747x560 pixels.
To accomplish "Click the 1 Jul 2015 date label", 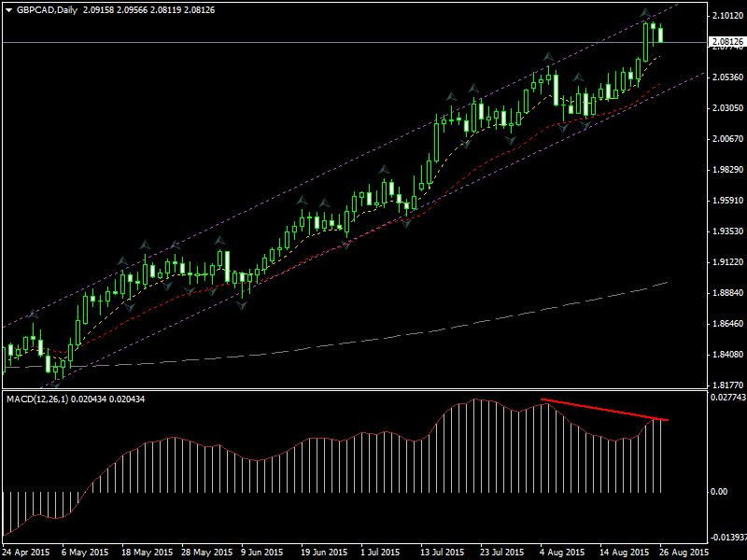I will coord(380,553).
